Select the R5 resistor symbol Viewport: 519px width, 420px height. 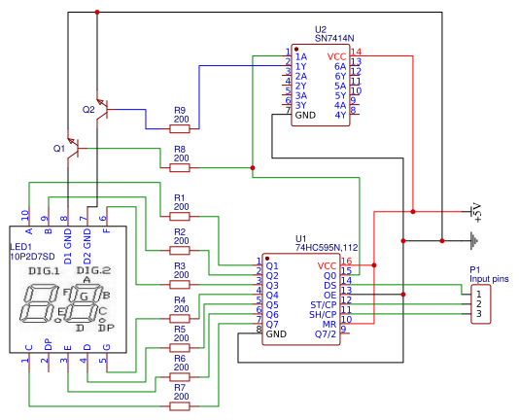(180, 348)
